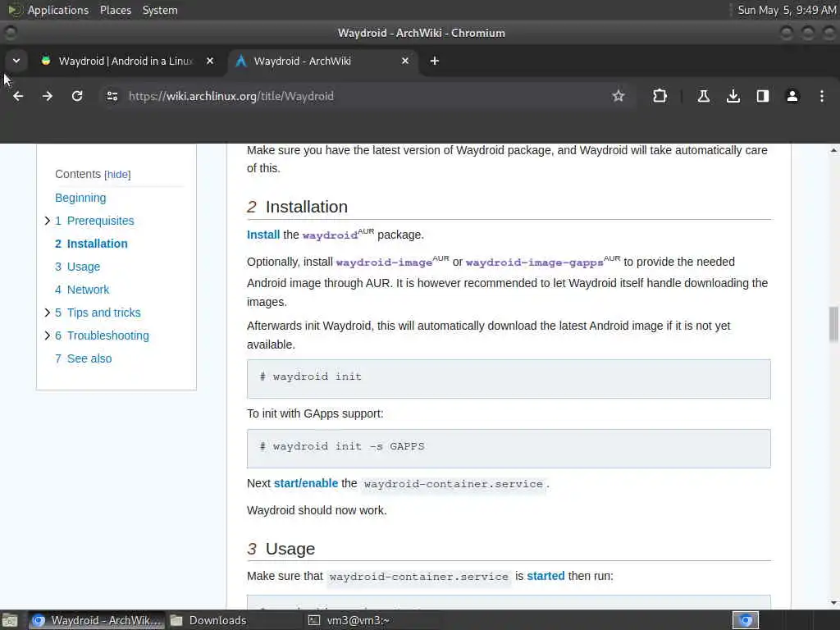Go to 4 Network in contents
Screen dimensions: 840x630
82,290
